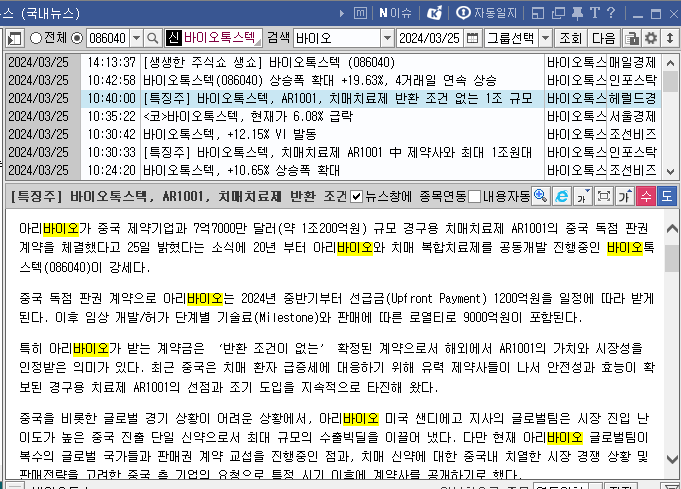
Task: Pin this news window on top
Action: [577, 13]
